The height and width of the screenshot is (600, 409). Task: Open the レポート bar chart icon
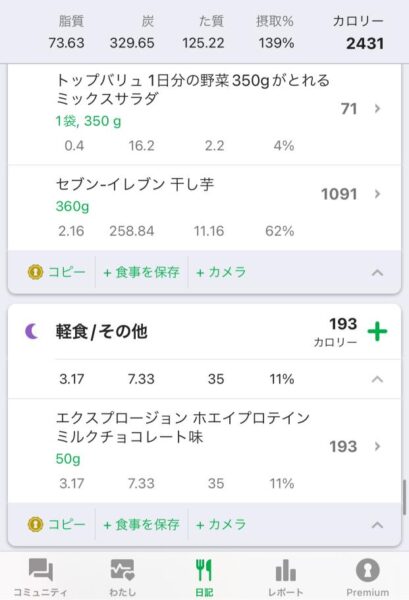click(285, 570)
